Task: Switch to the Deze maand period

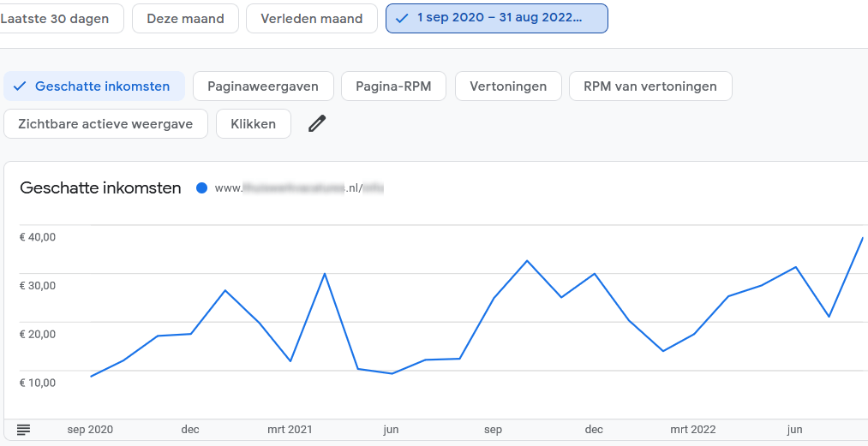Action: click(x=185, y=18)
